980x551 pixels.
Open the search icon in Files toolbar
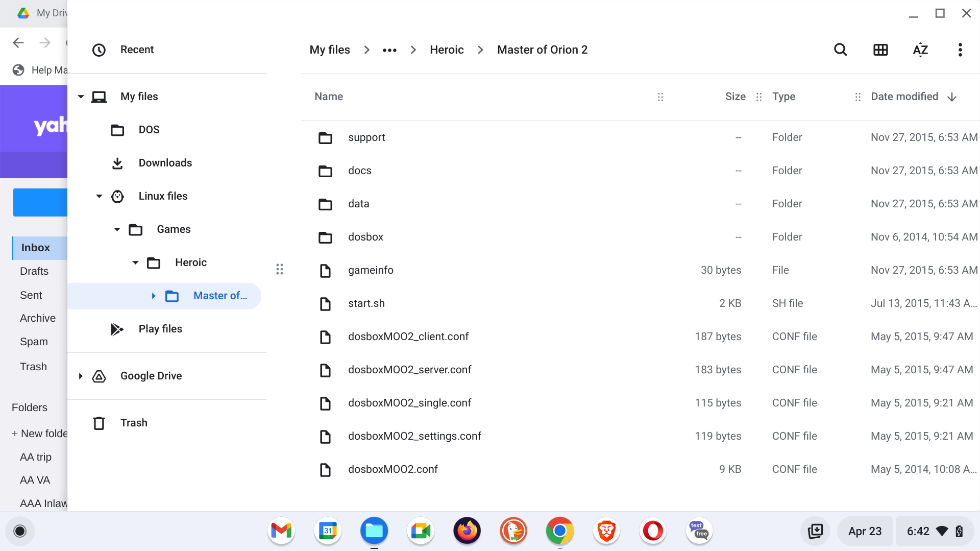[840, 50]
